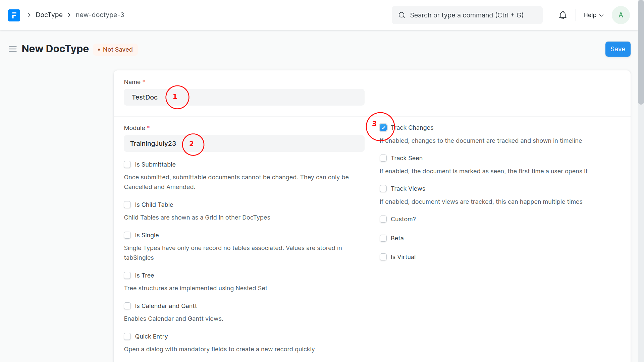644x362 pixels.
Task: Open the notifications bell
Action: [x=562, y=15]
